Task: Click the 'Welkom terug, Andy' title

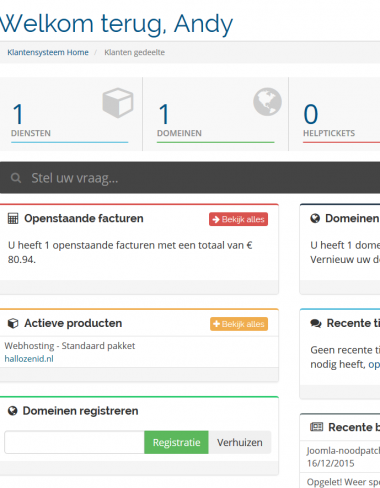Action: [116, 24]
